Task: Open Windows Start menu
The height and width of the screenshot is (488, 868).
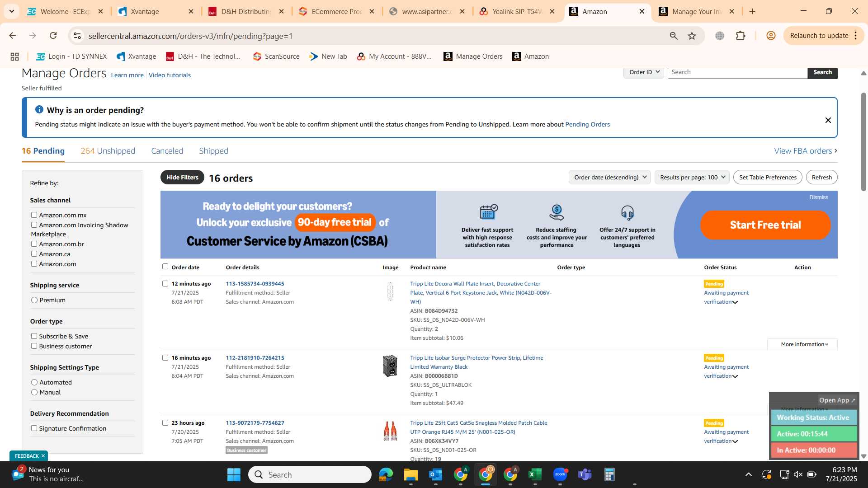Action: click(x=234, y=474)
